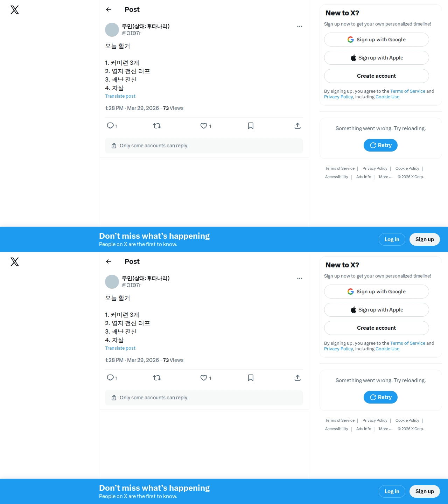
Task: Click Create account in the lower signup panel
Action: tap(377, 328)
